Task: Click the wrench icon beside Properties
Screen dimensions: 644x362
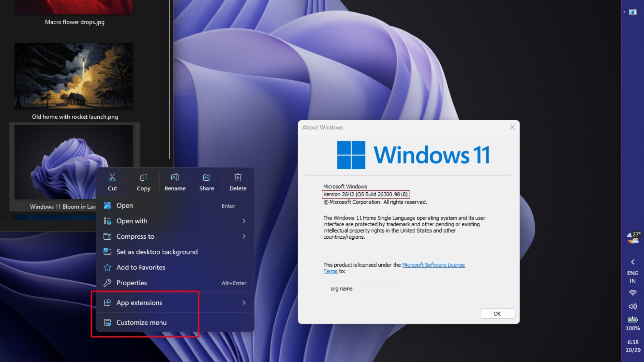Action: (x=107, y=283)
